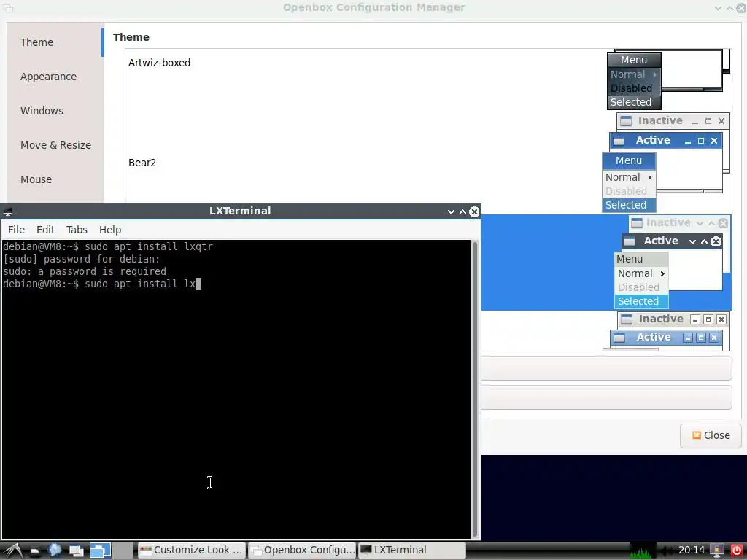This screenshot has height=560, width=747.
Task: Minimize the LXTerminal window
Action: coord(451,211)
